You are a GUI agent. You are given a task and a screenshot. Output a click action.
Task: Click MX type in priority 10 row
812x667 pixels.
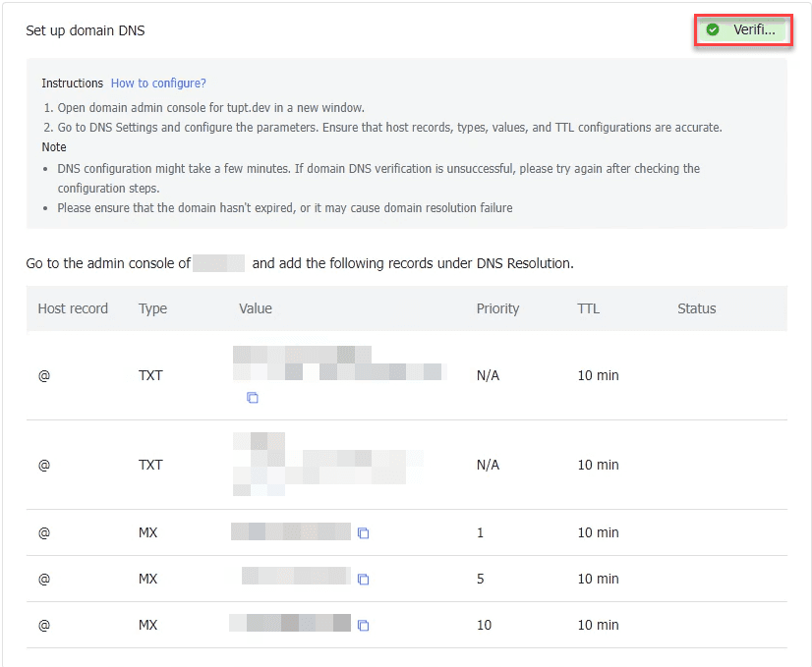tap(148, 625)
